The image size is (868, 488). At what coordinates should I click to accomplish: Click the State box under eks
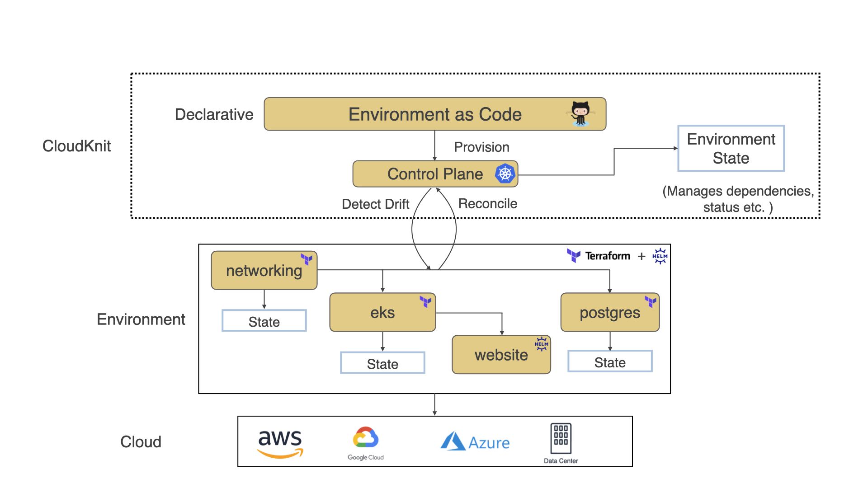382,363
